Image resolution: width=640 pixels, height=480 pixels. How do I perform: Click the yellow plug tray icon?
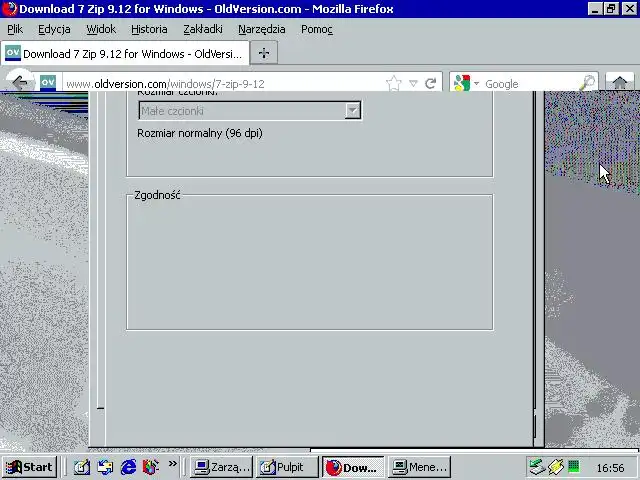(x=556, y=467)
